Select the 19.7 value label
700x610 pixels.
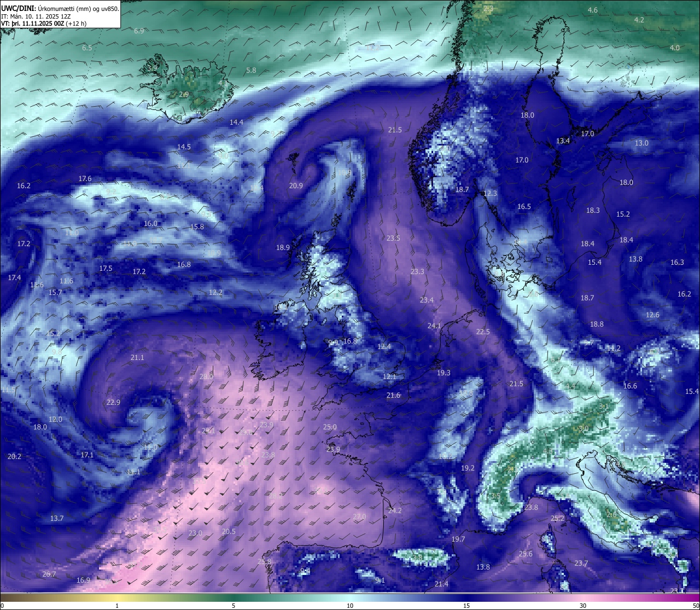(458, 539)
